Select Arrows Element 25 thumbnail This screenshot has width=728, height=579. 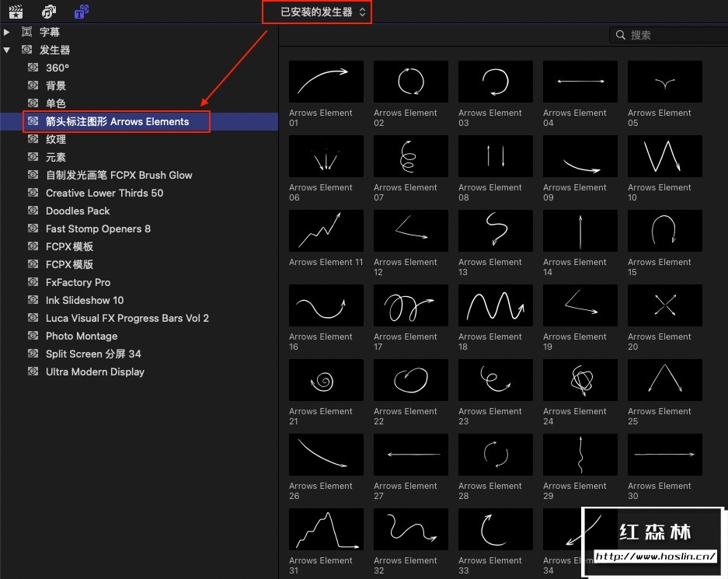pos(665,380)
